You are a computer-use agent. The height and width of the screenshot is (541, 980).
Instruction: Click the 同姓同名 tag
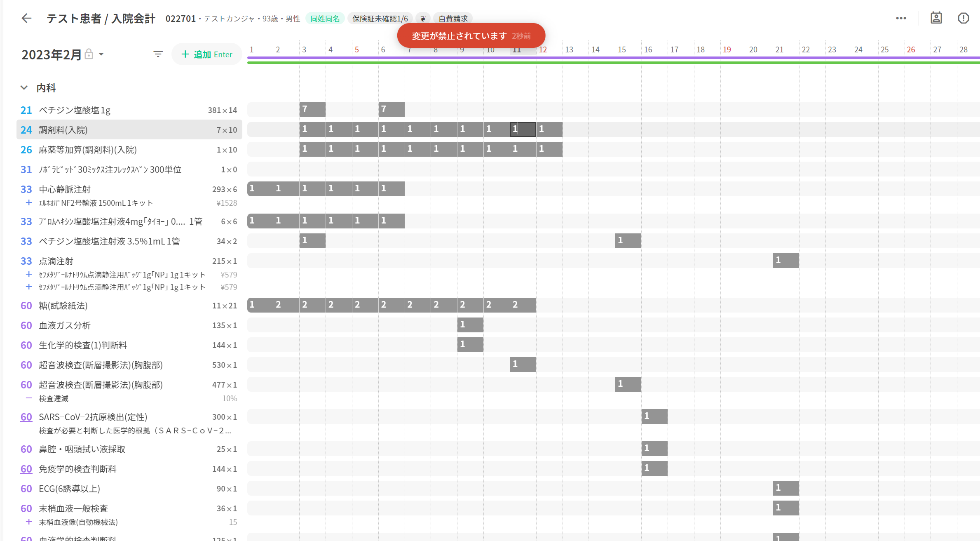[x=325, y=19]
